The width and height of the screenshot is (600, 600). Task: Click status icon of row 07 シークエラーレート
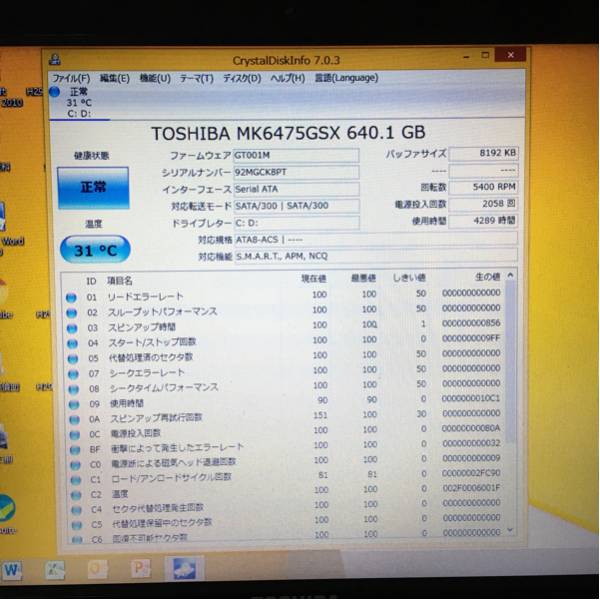73,374
